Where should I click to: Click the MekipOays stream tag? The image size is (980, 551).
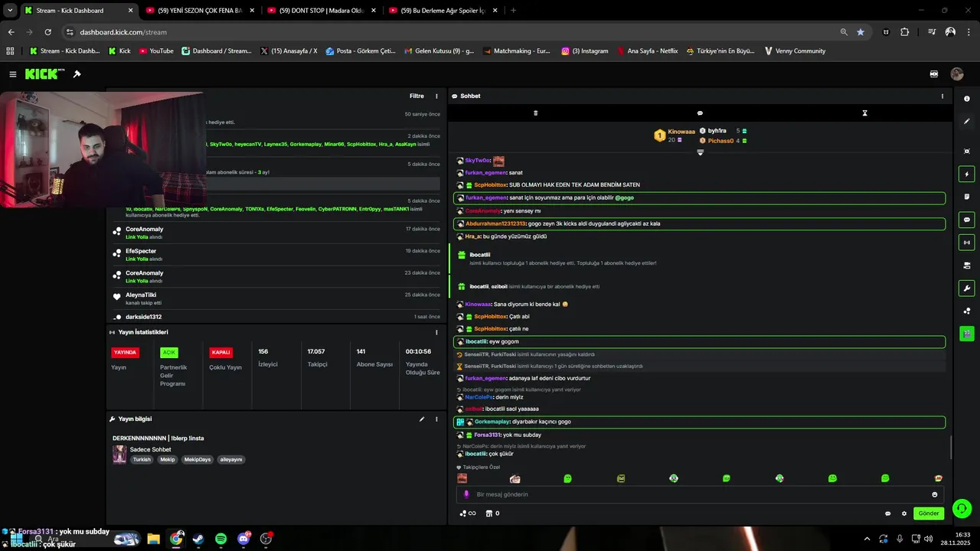pyautogui.click(x=197, y=460)
